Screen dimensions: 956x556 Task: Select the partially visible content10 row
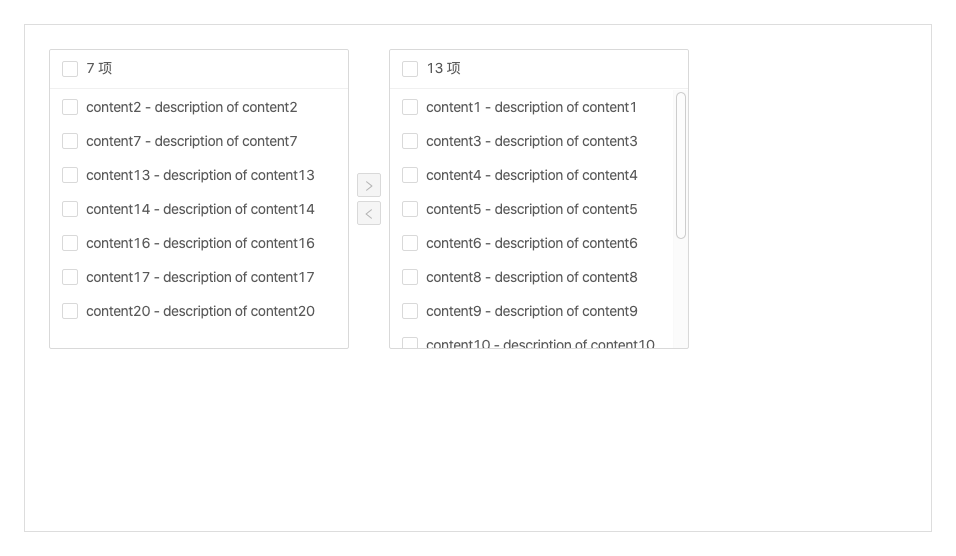[x=532, y=340]
